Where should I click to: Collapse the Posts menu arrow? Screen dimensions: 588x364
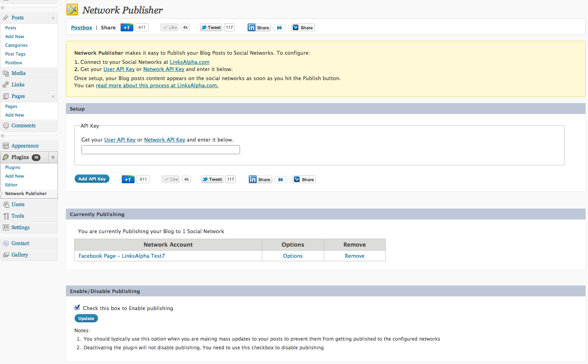click(53, 18)
